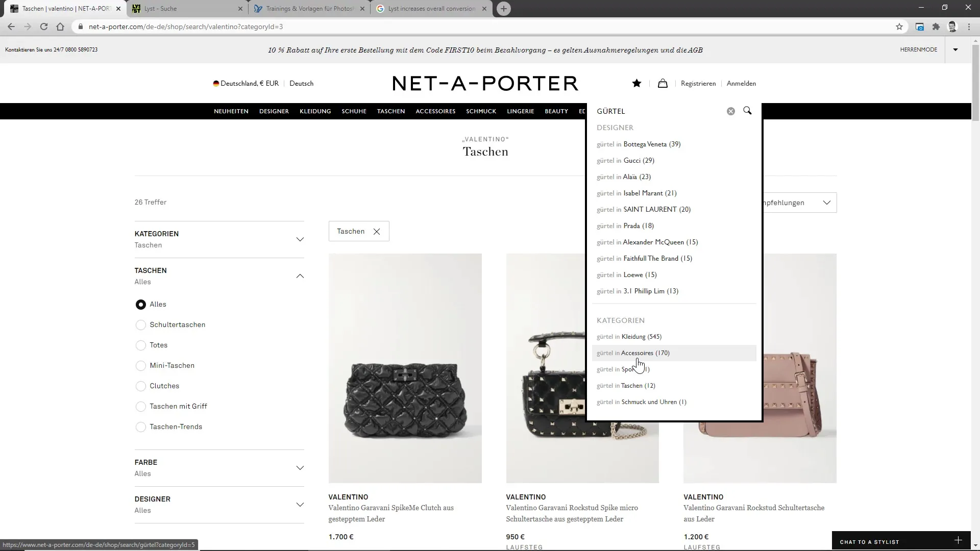This screenshot has width=980, height=551.
Task: Close the NET-A-PORTER Taschen tab
Action: (x=118, y=9)
